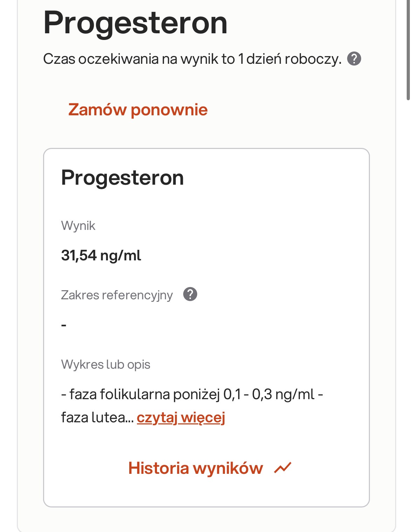Screen dimensions: 413x532
Task: Click the trend chart icon beside Historia wyników
Action: [283, 468]
